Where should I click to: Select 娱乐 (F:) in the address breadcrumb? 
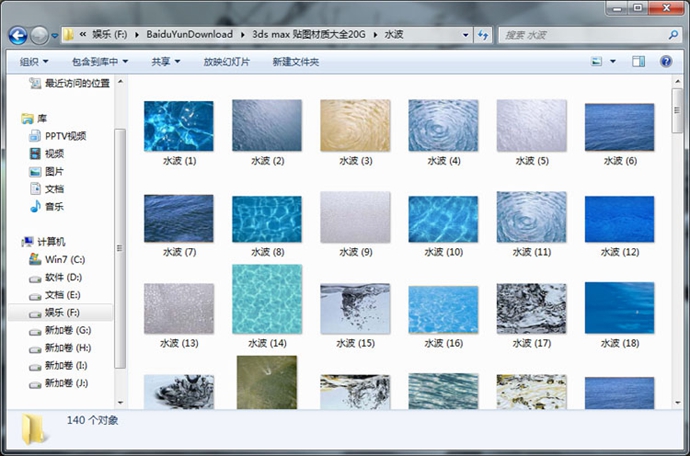tap(110, 34)
